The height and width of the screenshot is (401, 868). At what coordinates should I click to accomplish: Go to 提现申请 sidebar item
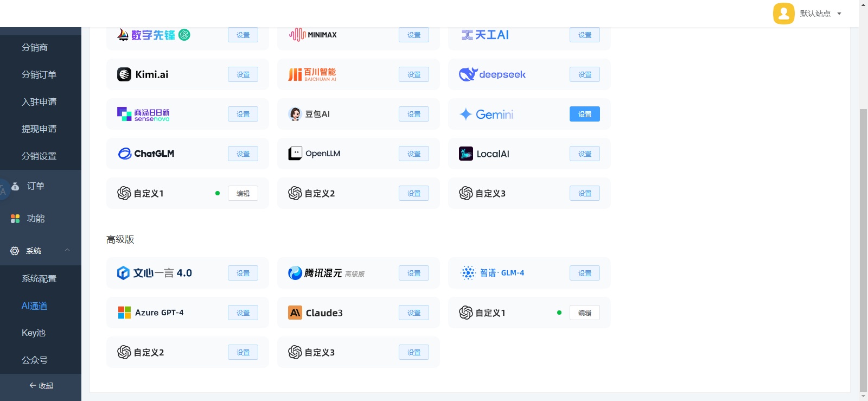[39, 129]
